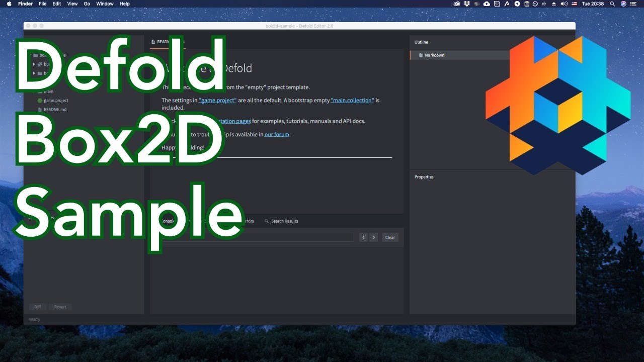
Task: Open the Go menu
Action: (x=87, y=4)
